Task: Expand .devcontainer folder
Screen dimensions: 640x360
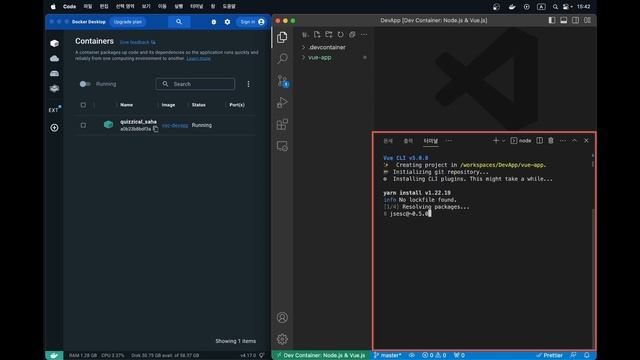Action: (x=324, y=47)
